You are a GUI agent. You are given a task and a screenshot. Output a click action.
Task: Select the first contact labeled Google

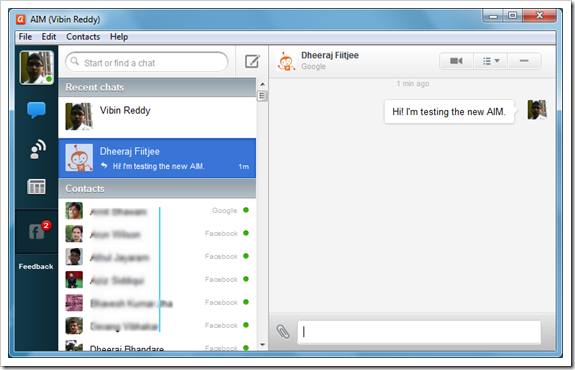point(157,210)
